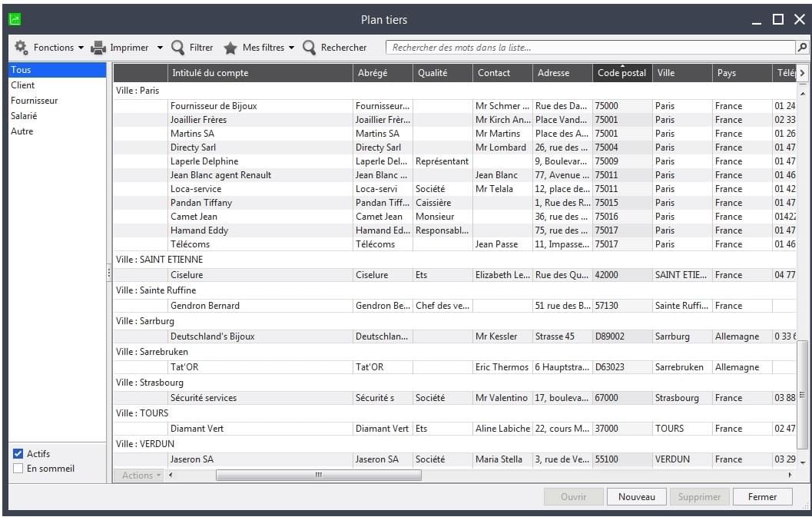
Task: Select the Directy Sarl account name
Action: click(193, 147)
